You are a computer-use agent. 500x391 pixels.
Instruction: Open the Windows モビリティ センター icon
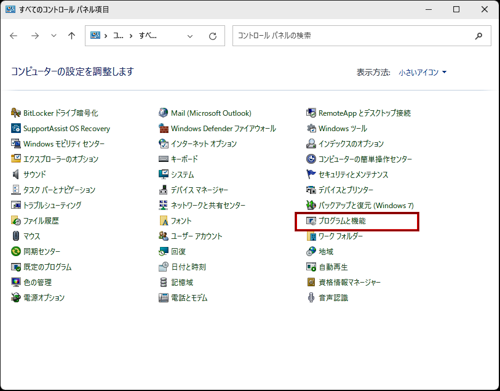(x=16, y=144)
